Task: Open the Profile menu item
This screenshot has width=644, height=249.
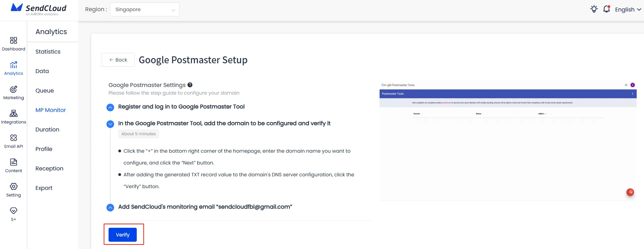Action: click(44, 149)
